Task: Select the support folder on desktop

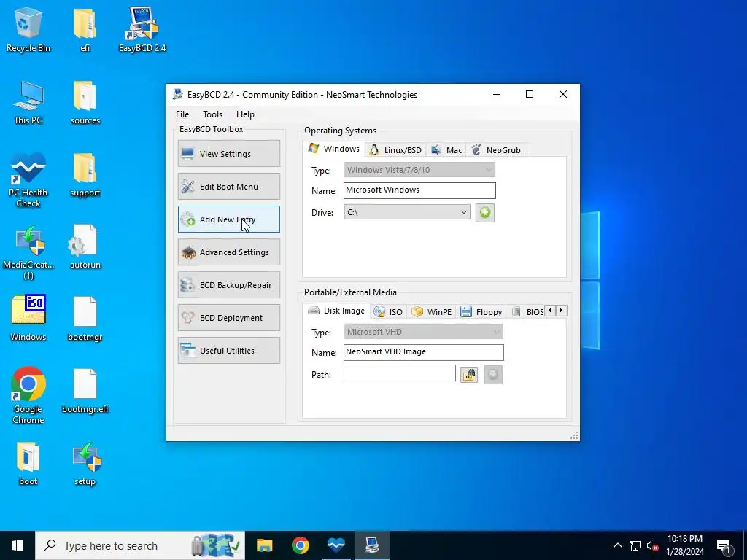Action: (x=85, y=174)
